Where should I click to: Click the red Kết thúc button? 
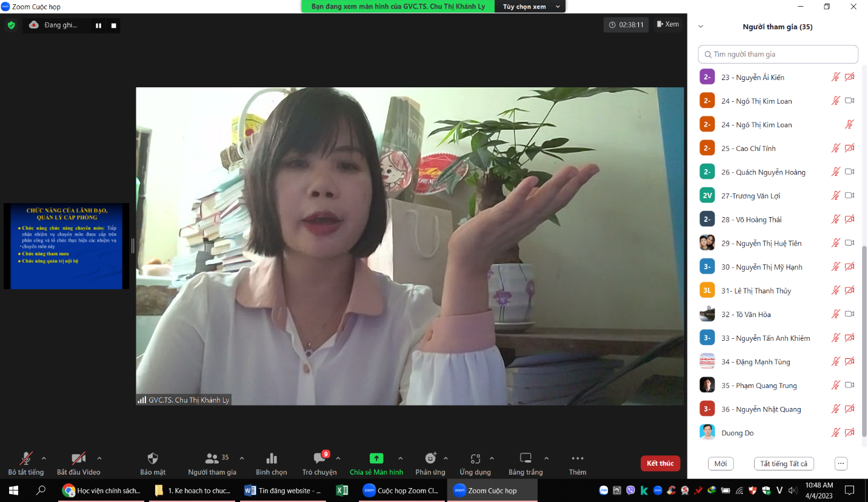(x=659, y=463)
